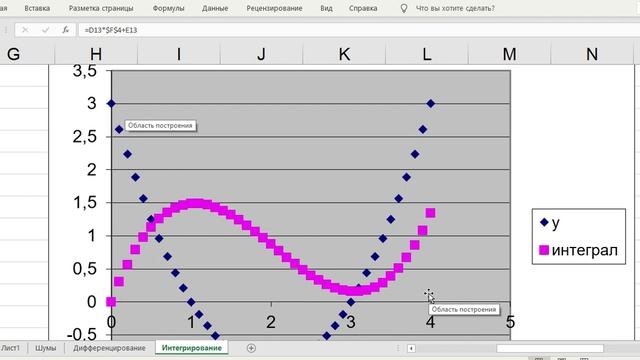Screen dimensions: 640x360
Task: Click the horizontal scrollbar thumb
Action: tap(550, 348)
